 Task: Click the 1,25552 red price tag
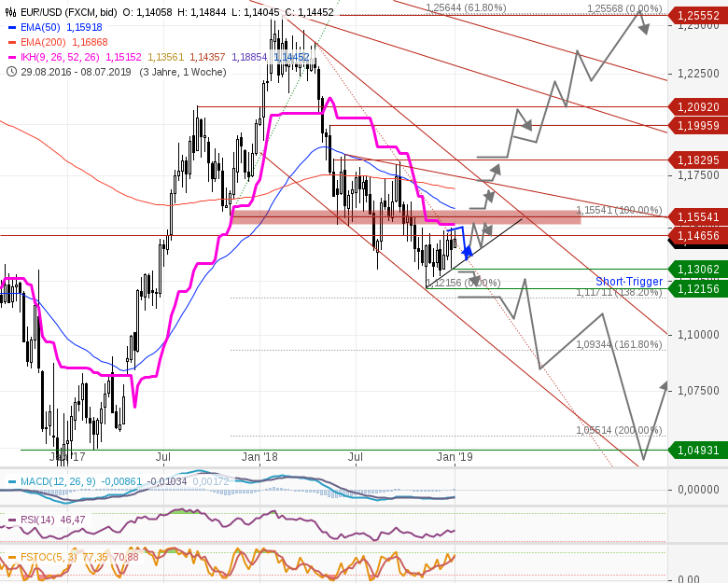pos(698,16)
